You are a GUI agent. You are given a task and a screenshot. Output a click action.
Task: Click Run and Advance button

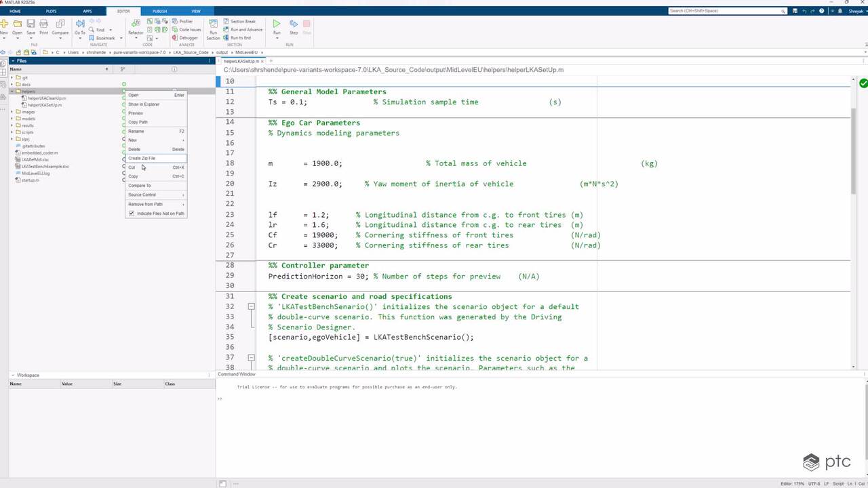click(x=245, y=30)
